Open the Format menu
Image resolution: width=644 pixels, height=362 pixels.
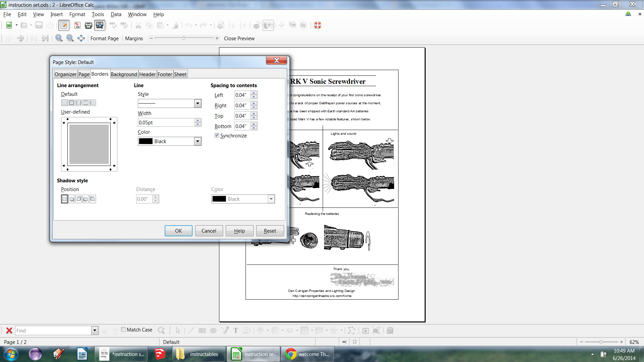tap(77, 14)
